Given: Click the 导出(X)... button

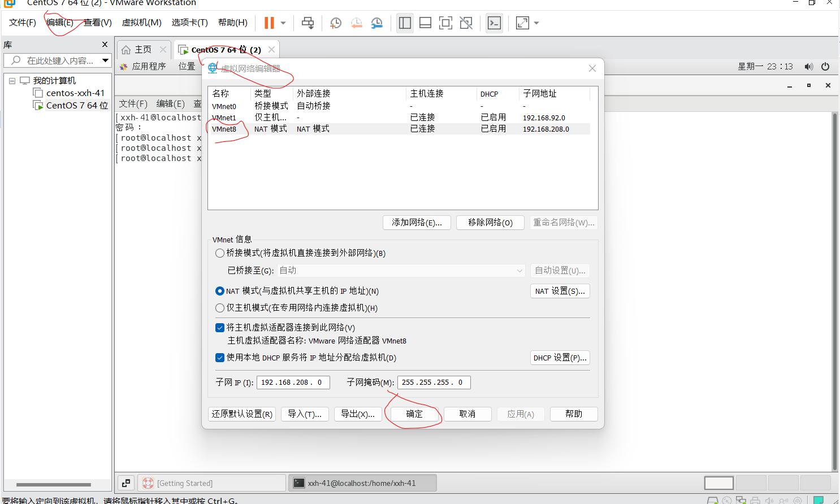Looking at the screenshot, I should [x=358, y=414].
